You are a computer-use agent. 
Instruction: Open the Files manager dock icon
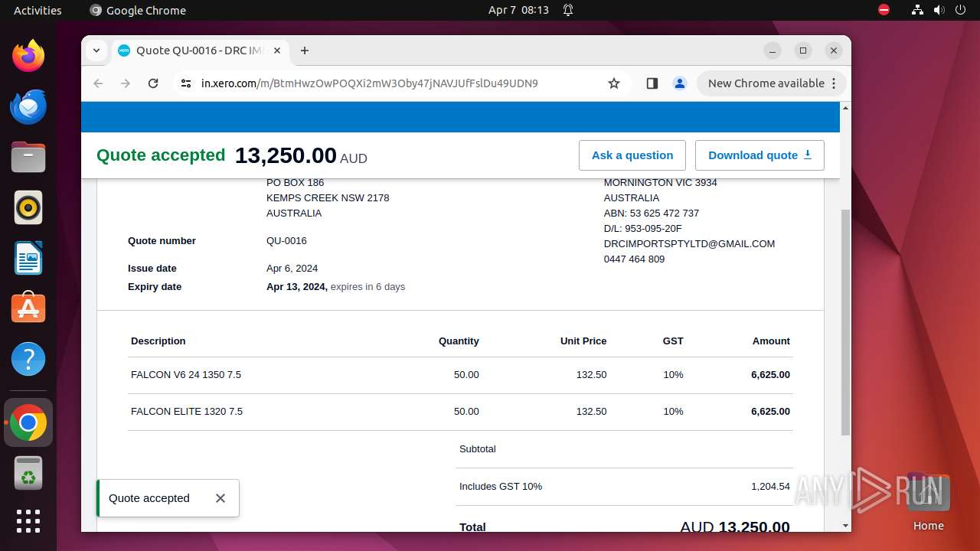(x=28, y=157)
